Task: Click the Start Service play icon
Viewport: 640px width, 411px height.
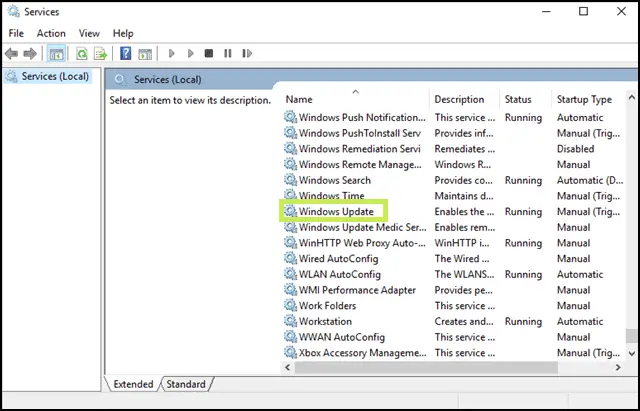Action: coord(172,53)
